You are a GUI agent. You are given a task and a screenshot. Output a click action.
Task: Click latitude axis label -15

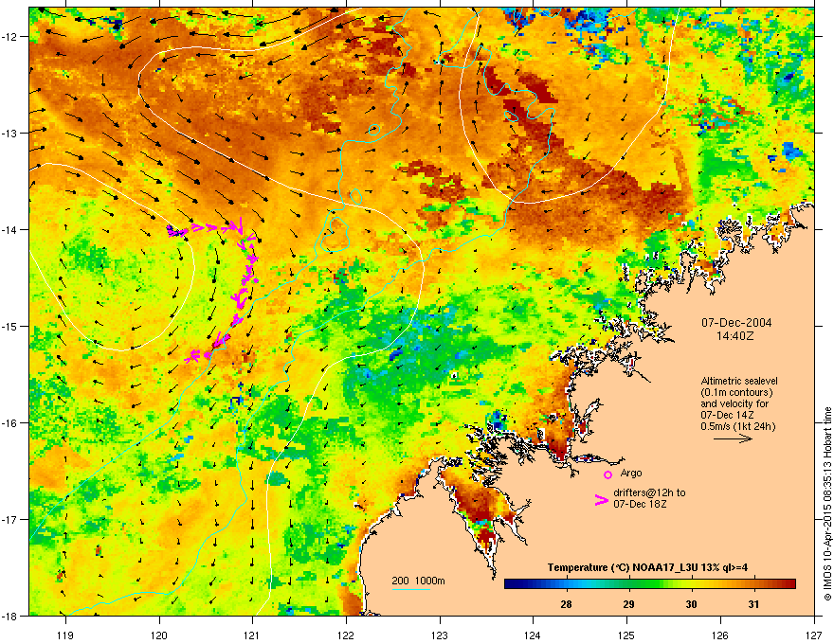9,326
